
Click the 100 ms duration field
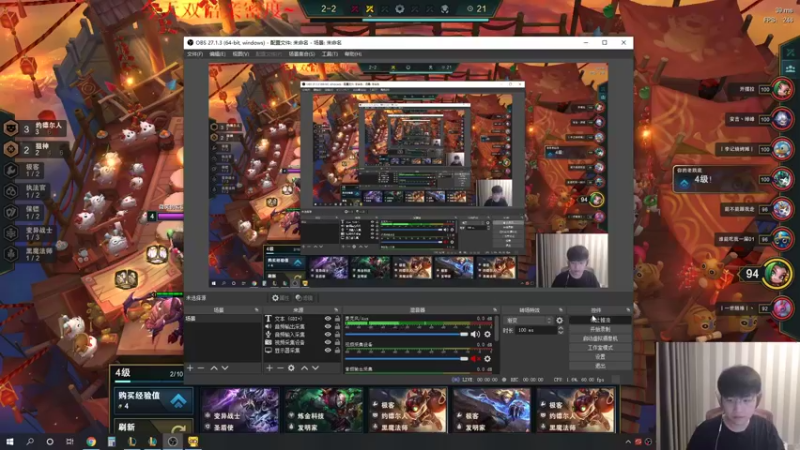[x=536, y=331]
